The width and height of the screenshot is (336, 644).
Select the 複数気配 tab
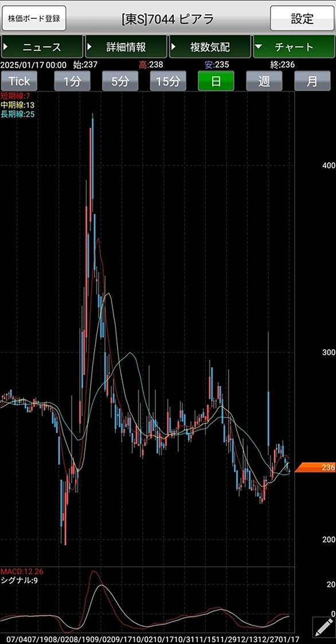tap(210, 47)
